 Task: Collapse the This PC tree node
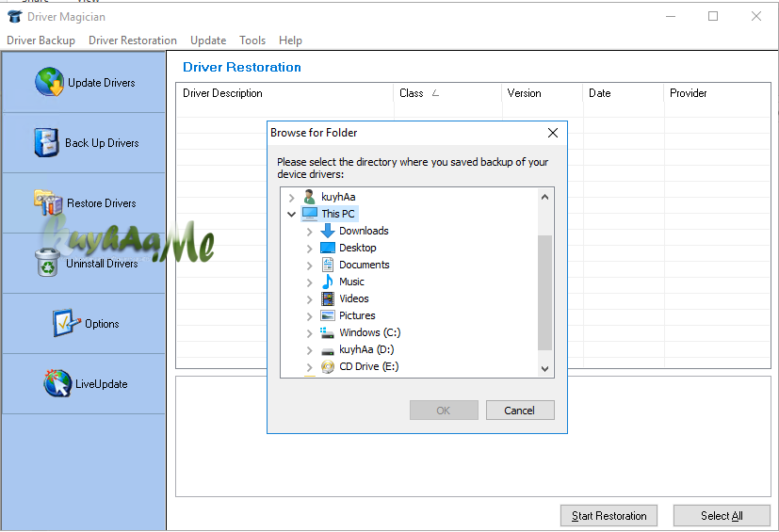point(292,215)
